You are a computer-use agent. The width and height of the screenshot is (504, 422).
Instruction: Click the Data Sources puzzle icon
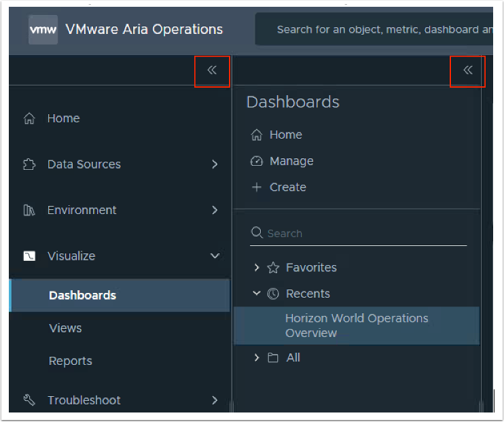coord(29,164)
